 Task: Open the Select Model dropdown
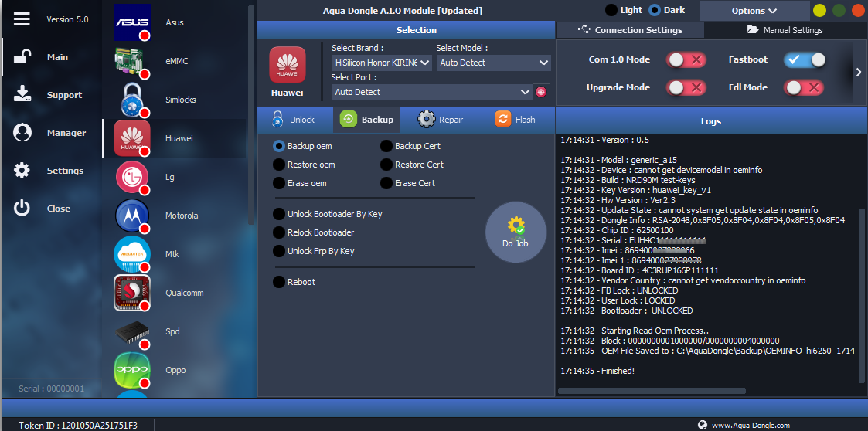[494, 63]
